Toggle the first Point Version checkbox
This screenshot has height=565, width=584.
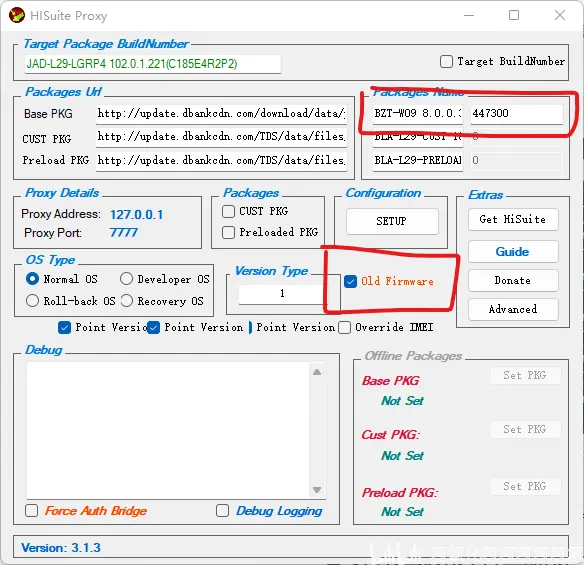pyautogui.click(x=64, y=328)
